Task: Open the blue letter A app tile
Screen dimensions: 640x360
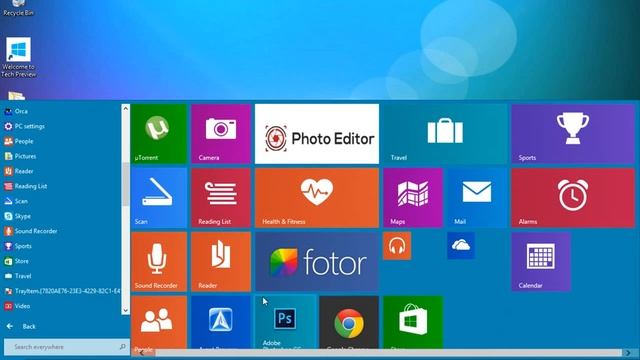Action: [x=221, y=322]
